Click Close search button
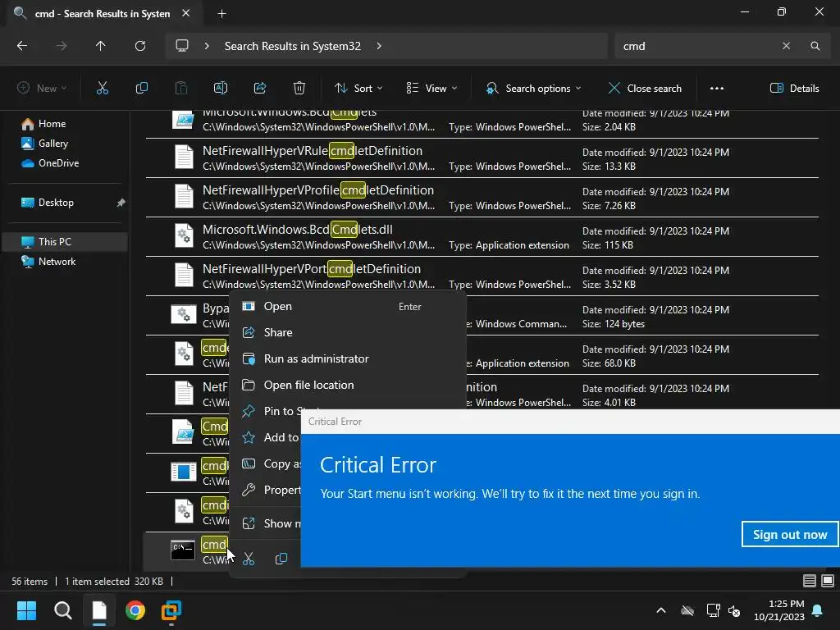 (645, 89)
